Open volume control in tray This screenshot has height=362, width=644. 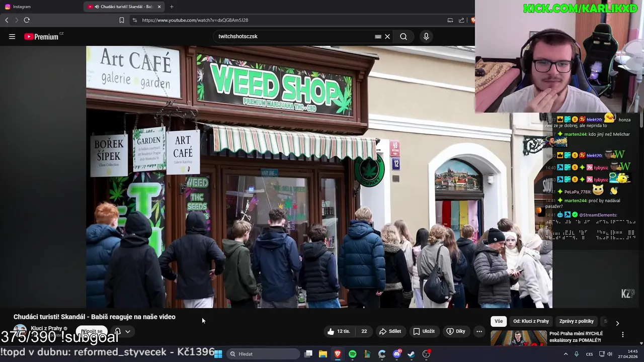pyautogui.click(x=610, y=354)
